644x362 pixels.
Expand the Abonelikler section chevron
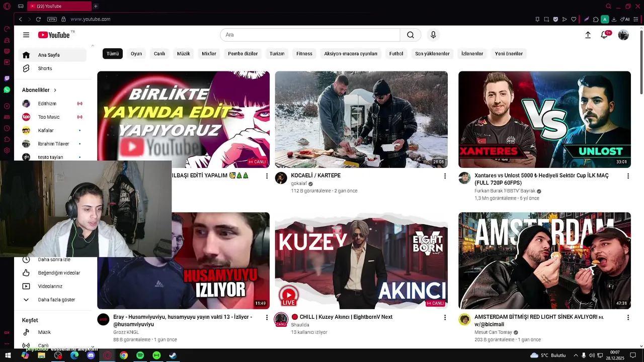55,90
